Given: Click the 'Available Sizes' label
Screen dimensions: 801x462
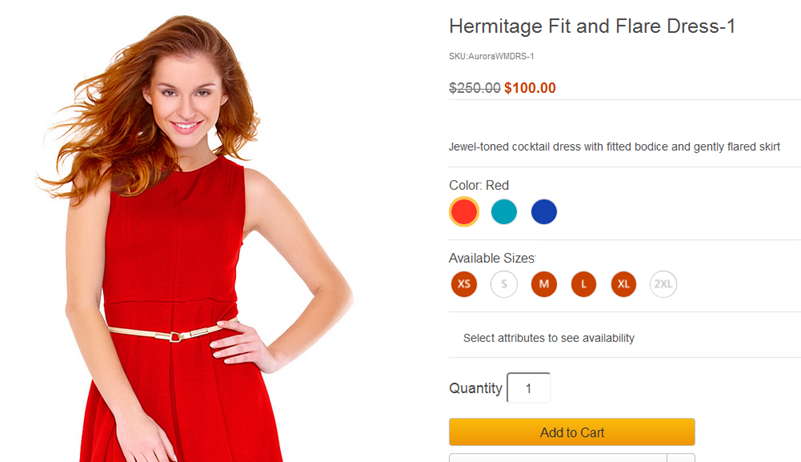Looking at the screenshot, I should tap(492, 258).
